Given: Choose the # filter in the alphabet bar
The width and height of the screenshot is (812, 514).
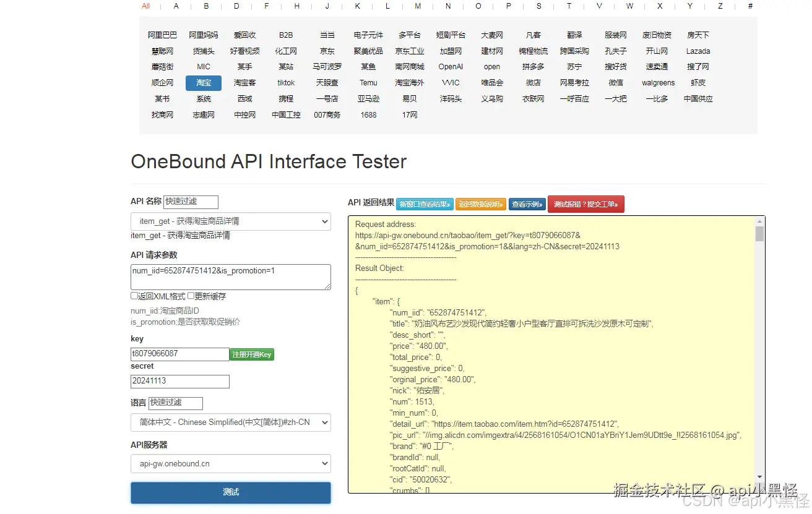Looking at the screenshot, I should (751, 6).
